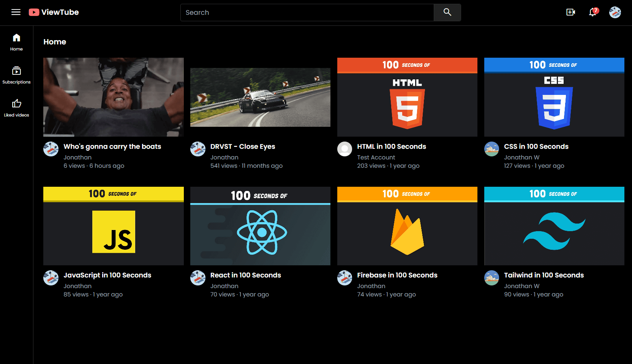This screenshot has width=632, height=364.
Task: Click the ViewTube logo
Action: point(54,12)
